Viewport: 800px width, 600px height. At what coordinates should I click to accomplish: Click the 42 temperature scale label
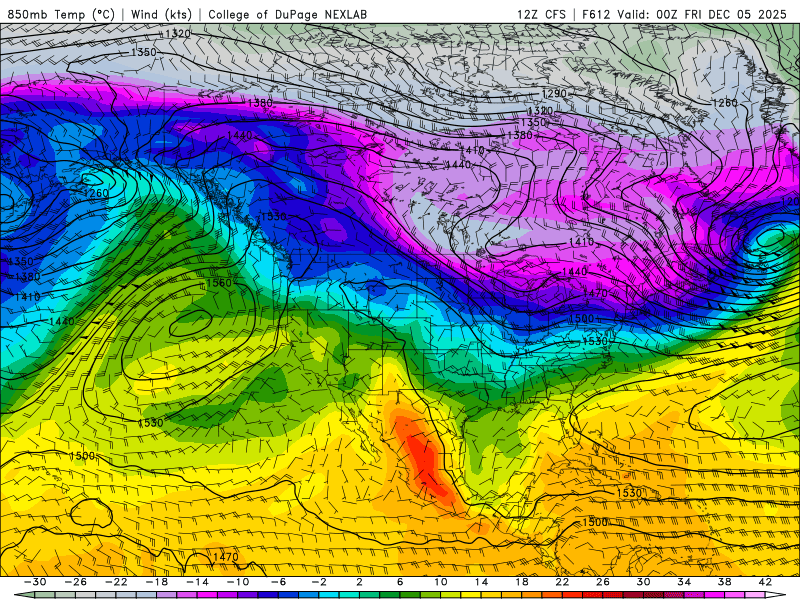[x=765, y=582]
